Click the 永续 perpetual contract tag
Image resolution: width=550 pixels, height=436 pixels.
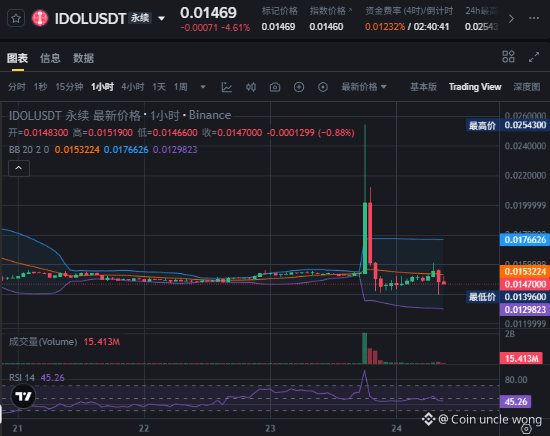pyautogui.click(x=140, y=18)
